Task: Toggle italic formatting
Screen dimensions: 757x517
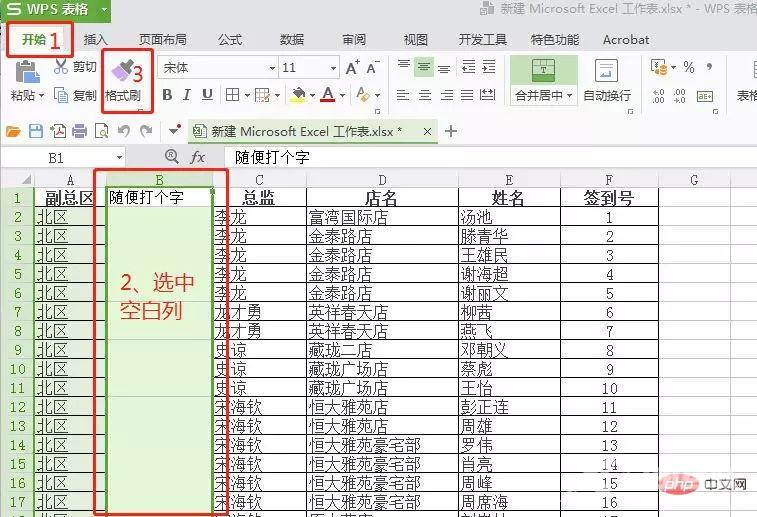Action: pos(187,95)
